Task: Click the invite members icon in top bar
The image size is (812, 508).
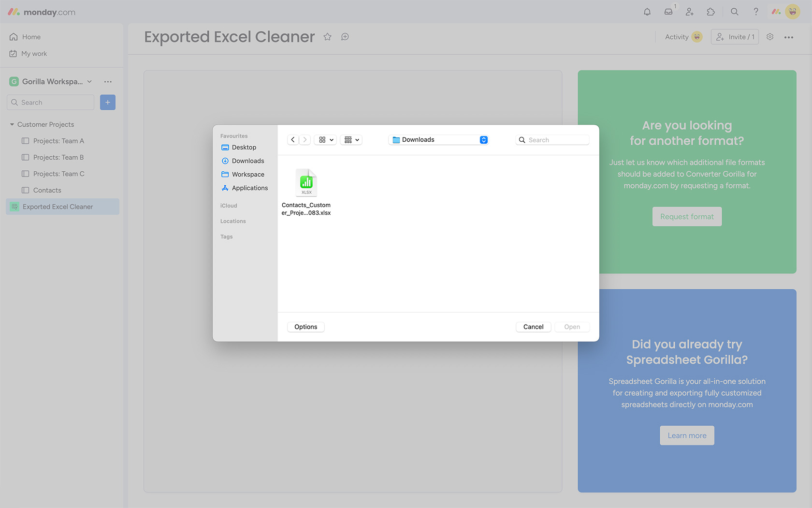Action: 690,12
